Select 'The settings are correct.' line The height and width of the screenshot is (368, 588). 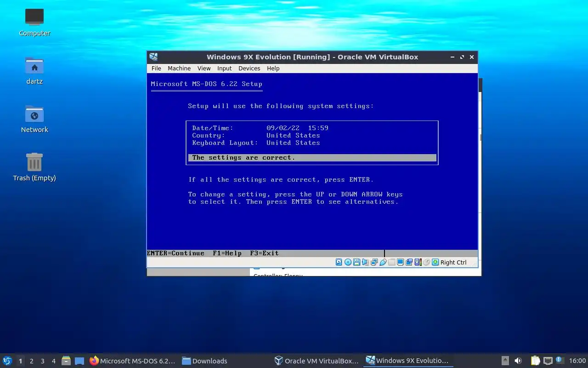pyautogui.click(x=312, y=157)
